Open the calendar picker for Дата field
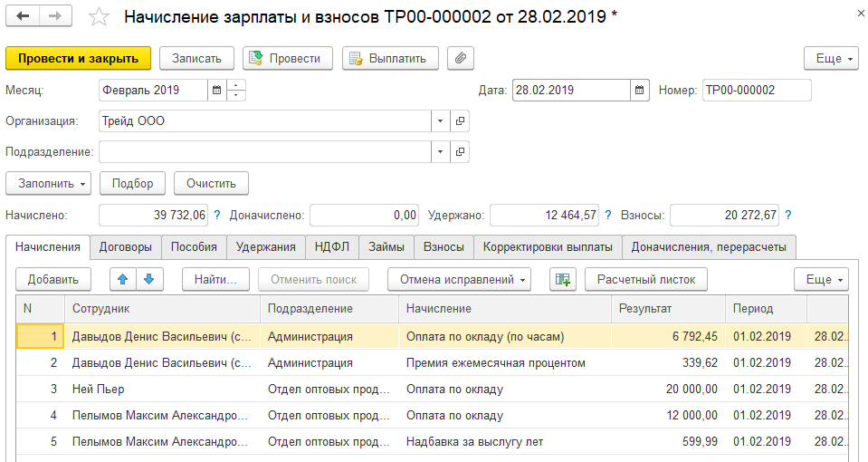This screenshot has height=462, width=868. tap(640, 91)
